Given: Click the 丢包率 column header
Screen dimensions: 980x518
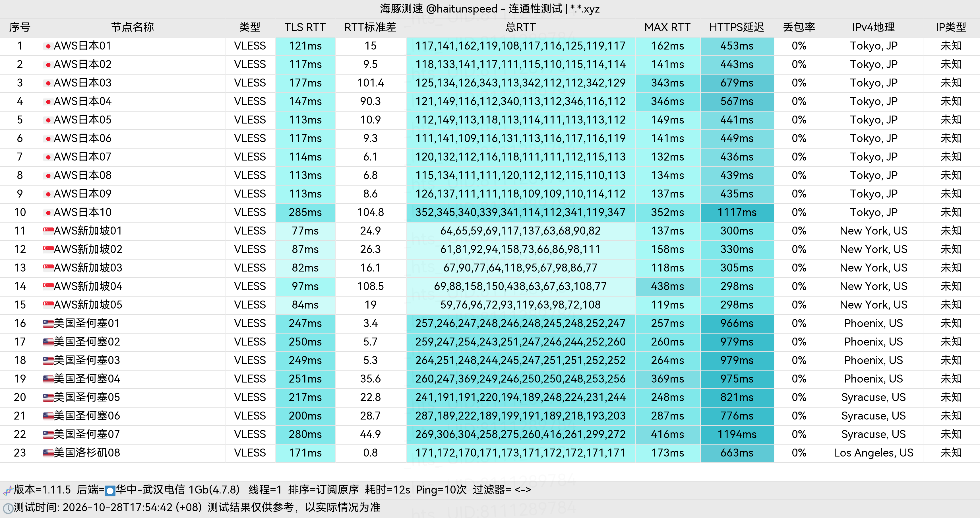Looking at the screenshot, I should tap(799, 27).
